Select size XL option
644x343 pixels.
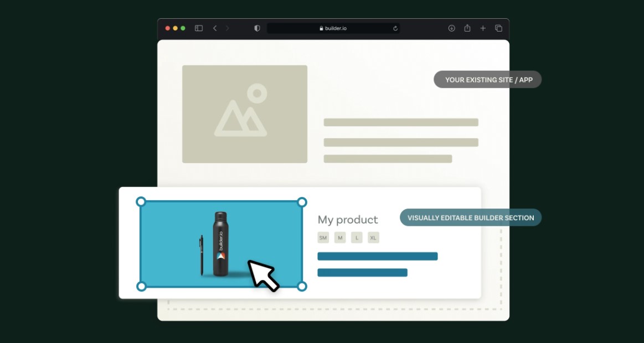[373, 237]
